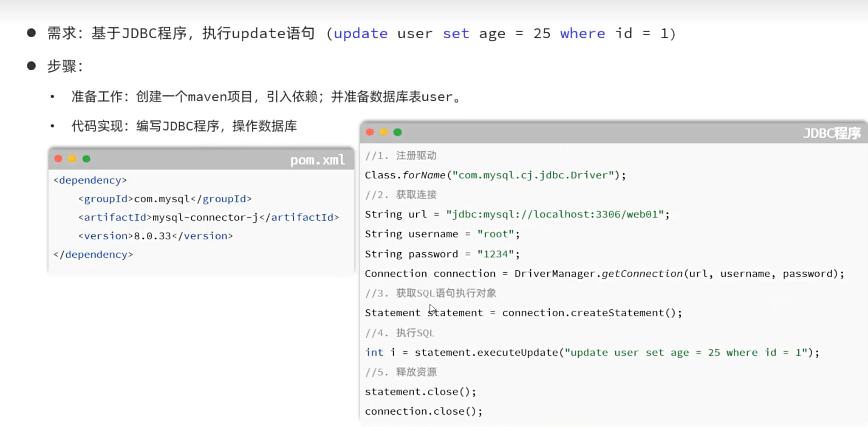Screen dimensions: 868x427
Task: Click green dot on JDBC程序 window
Action: [398, 132]
